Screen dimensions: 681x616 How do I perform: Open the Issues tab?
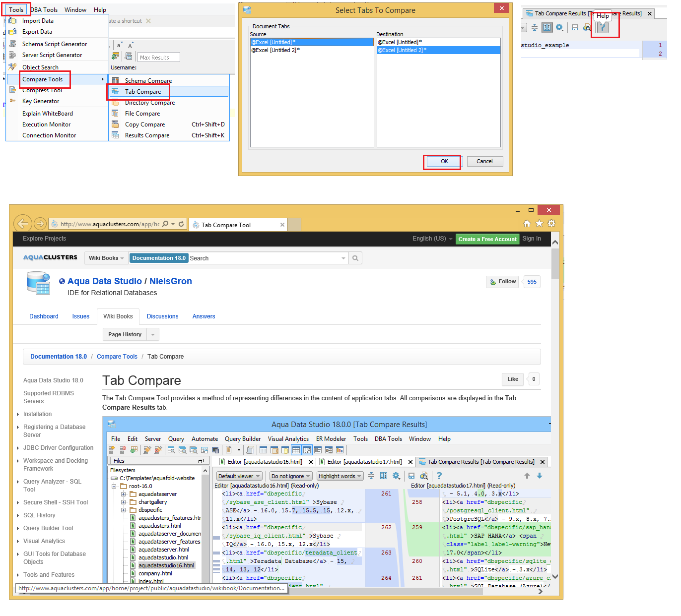[x=81, y=316]
